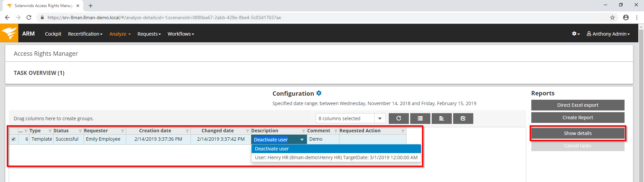This screenshot has width=644, height=182.
Task: Click the filter icon on Creation date column
Action: [x=187, y=131]
